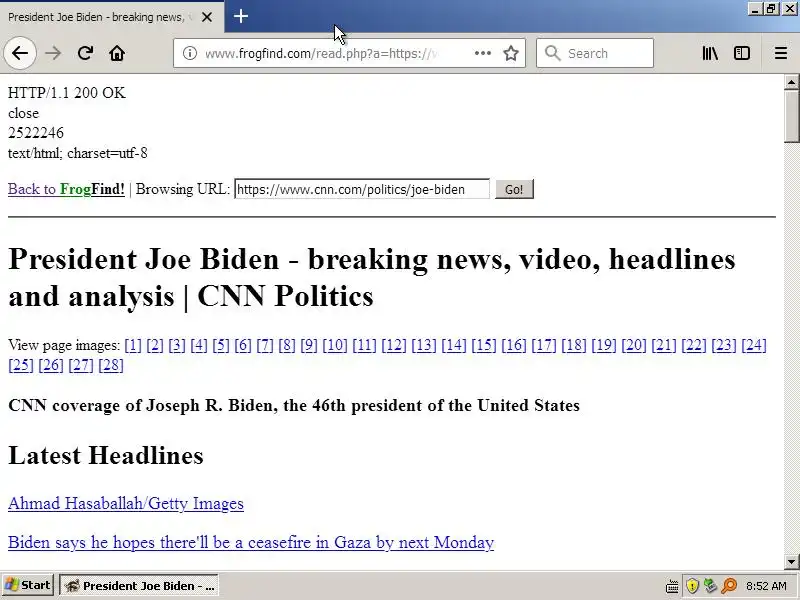This screenshot has height=600, width=800.
Task: Open page image link [28]
Action: pyautogui.click(x=111, y=365)
